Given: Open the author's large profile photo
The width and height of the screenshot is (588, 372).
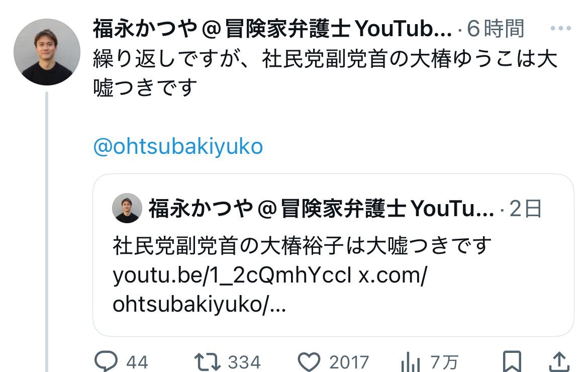Looking at the screenshot, I should (47, 52).
